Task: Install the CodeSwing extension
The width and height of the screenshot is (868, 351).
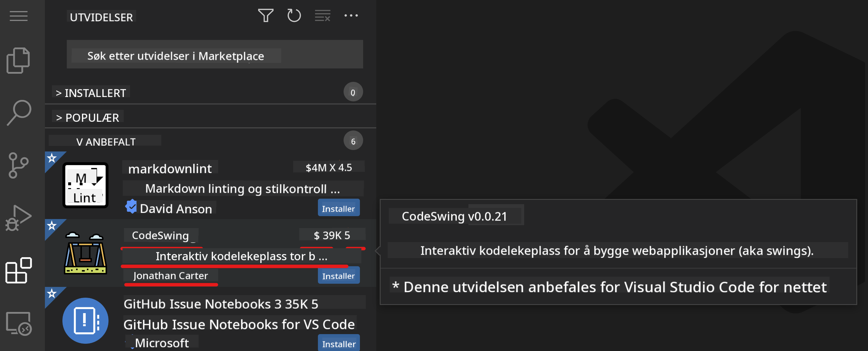Action: (338, 276)
